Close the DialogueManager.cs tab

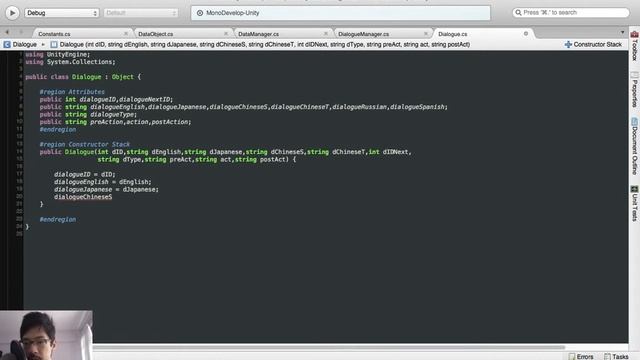click(x=426, y=33)
